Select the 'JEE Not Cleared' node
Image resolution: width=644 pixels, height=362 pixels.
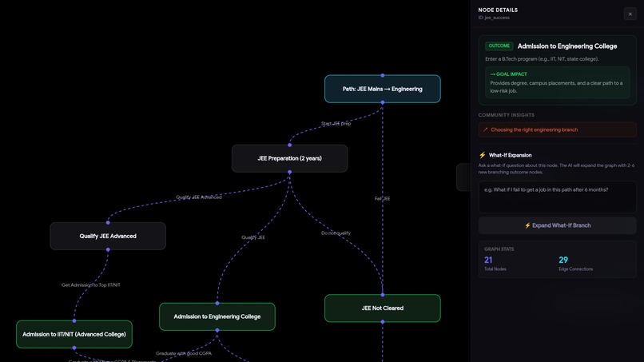click(383, 308)
